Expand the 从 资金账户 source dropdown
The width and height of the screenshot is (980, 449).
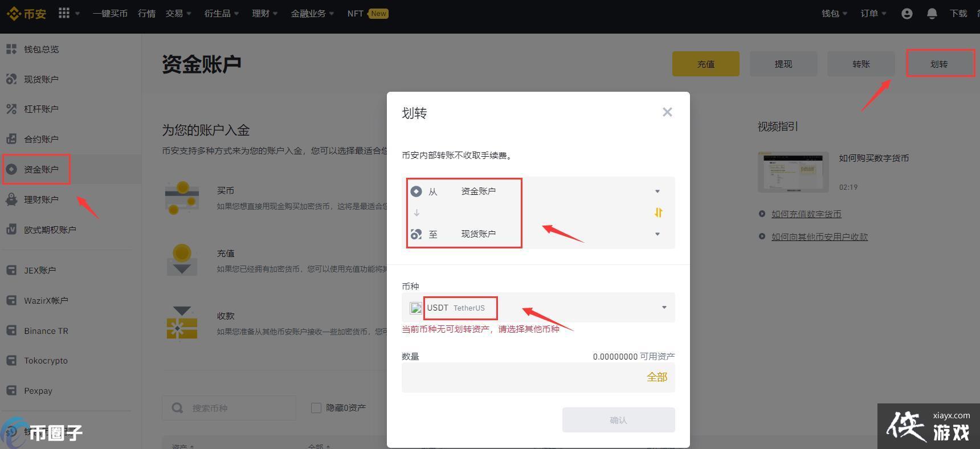pyautogui.click(x=657, y=191)
